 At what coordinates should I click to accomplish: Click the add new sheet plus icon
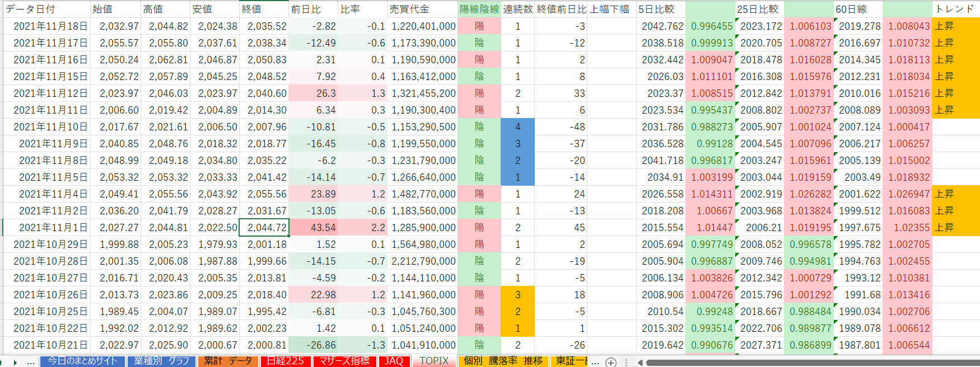point(611,362)
